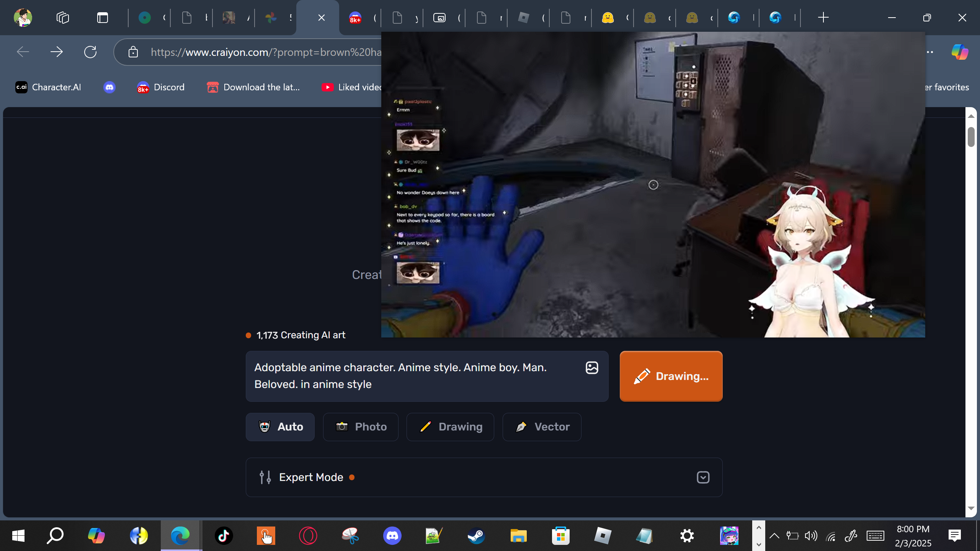Open a new browser tab
The image size is (980, 551).
coord(823,18)
